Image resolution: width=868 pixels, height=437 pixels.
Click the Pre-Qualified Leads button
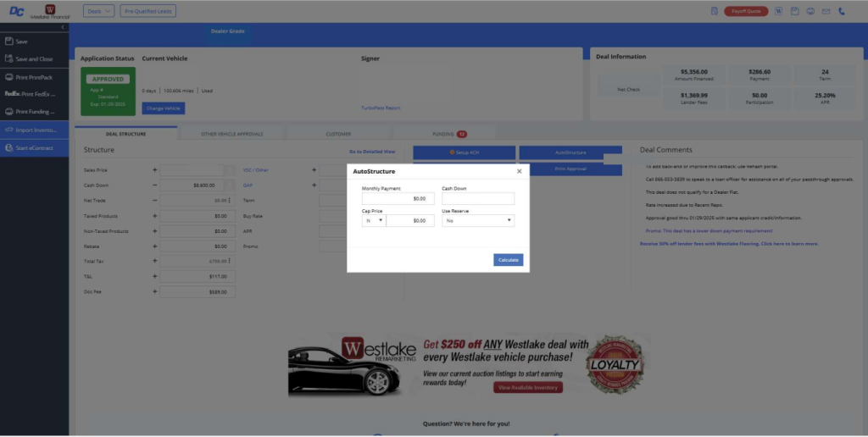tap(147, 11)
